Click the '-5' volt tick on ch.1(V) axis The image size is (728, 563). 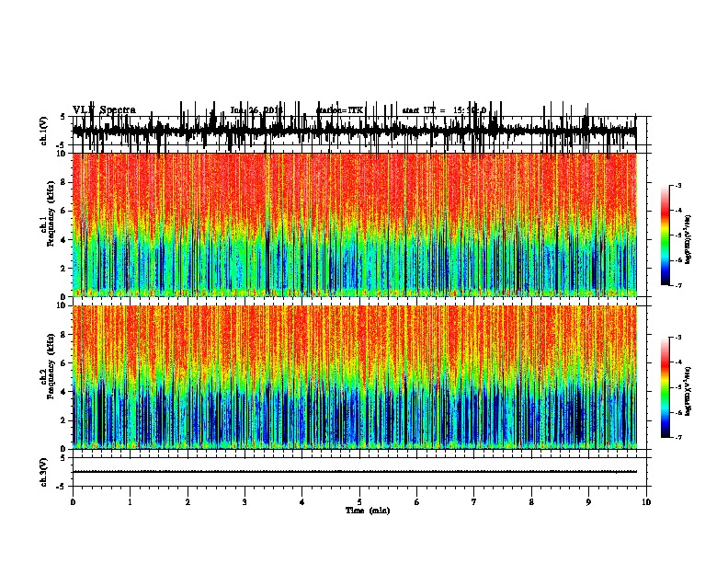[x=63, y=145]
